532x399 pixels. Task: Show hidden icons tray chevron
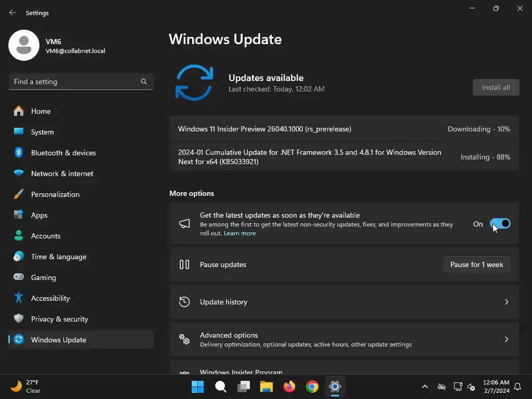[425, 387]
